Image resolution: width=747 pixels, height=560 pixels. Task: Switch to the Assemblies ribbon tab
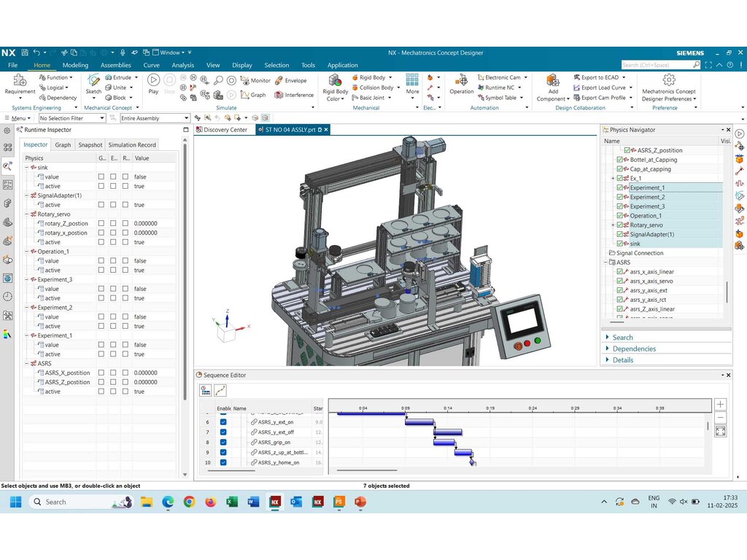[115, 65]
